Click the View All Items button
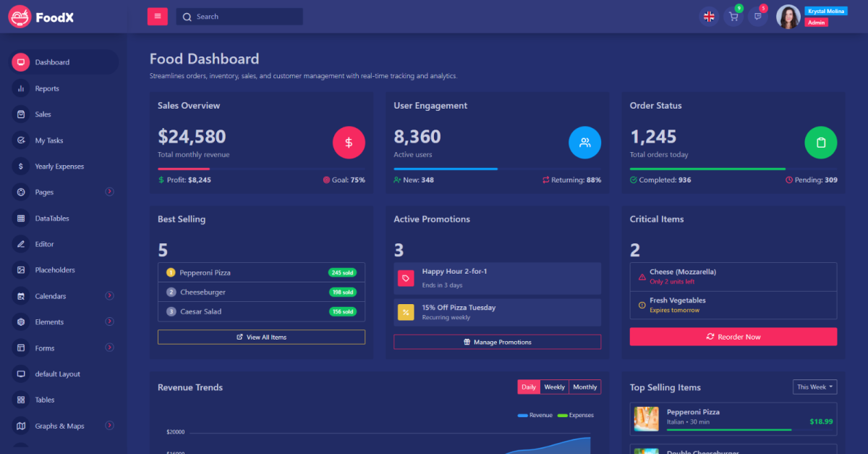Screen dimensions: 868x454 coord(261,337)
